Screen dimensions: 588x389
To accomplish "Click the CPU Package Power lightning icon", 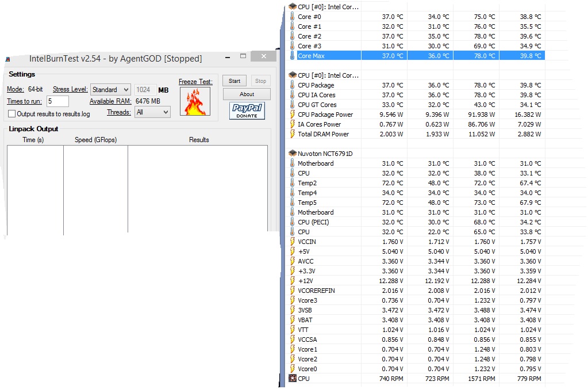I will tap(293, 114).
